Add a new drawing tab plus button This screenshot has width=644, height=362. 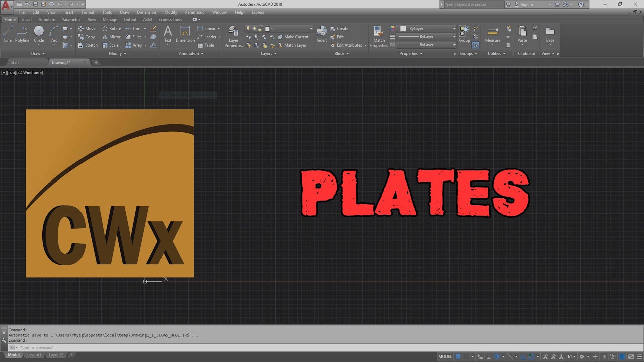[96, 63]
